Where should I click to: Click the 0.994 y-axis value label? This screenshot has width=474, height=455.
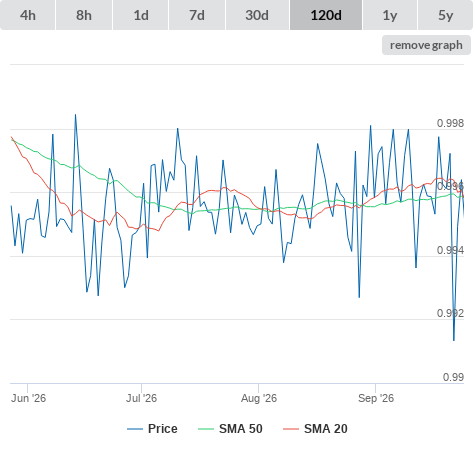(450, 250)
